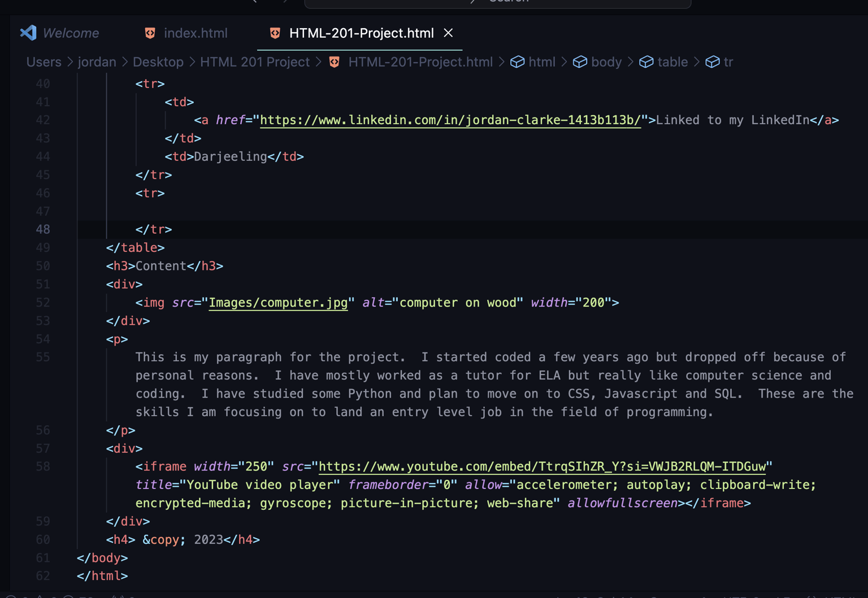Click the allowfullscreen attribute
Image resolution: width=868 pixels, height=598 pixels.
[622, 503]
